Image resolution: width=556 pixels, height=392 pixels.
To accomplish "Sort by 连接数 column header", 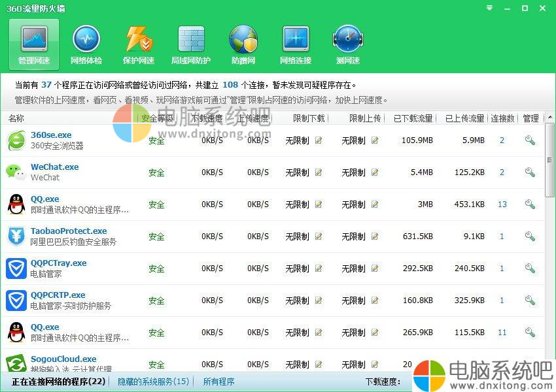I will tap(502, 118).
